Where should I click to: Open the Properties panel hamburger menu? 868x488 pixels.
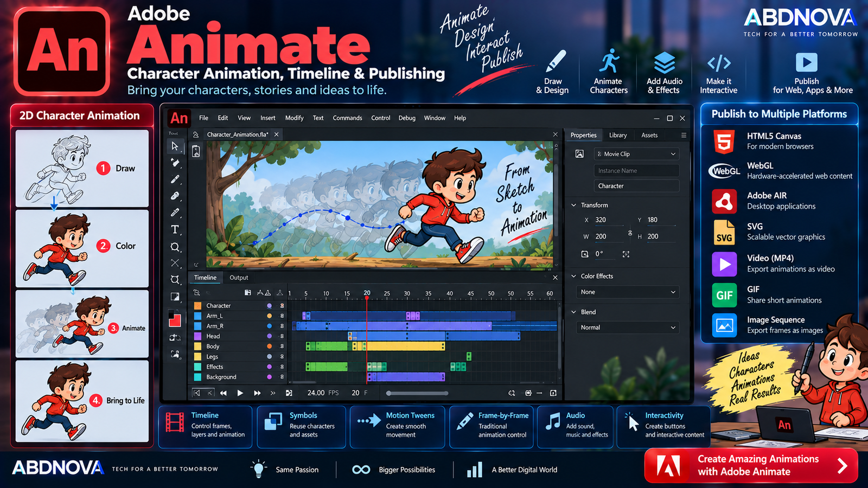(x=684, y=135)
